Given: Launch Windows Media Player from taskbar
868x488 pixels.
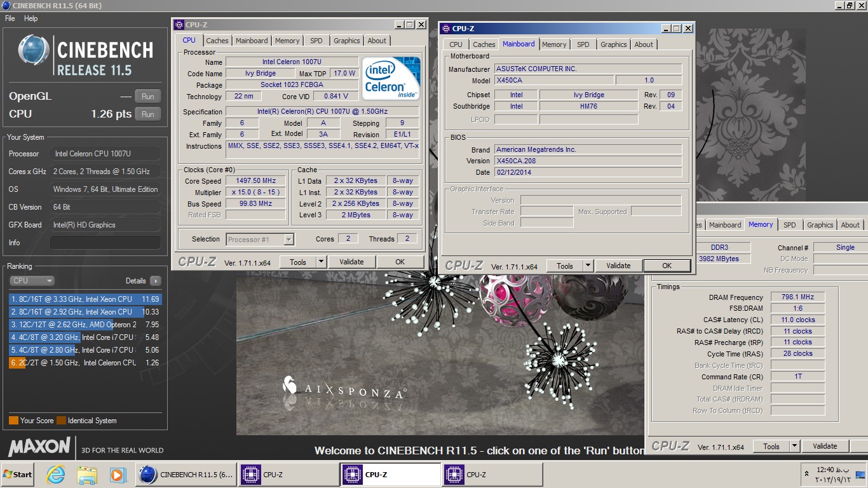Looking at the screenshot, I should pyautogui.click(x=118, y=475).
